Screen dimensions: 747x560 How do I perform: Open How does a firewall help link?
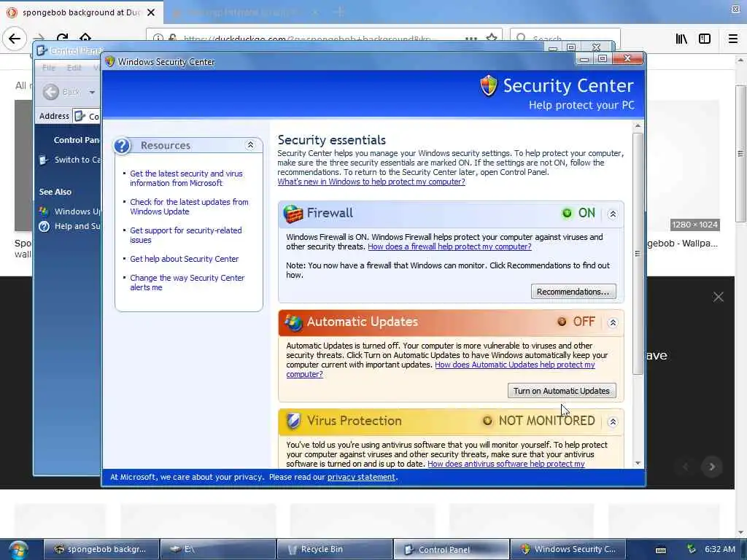click(x=449, y=246)
